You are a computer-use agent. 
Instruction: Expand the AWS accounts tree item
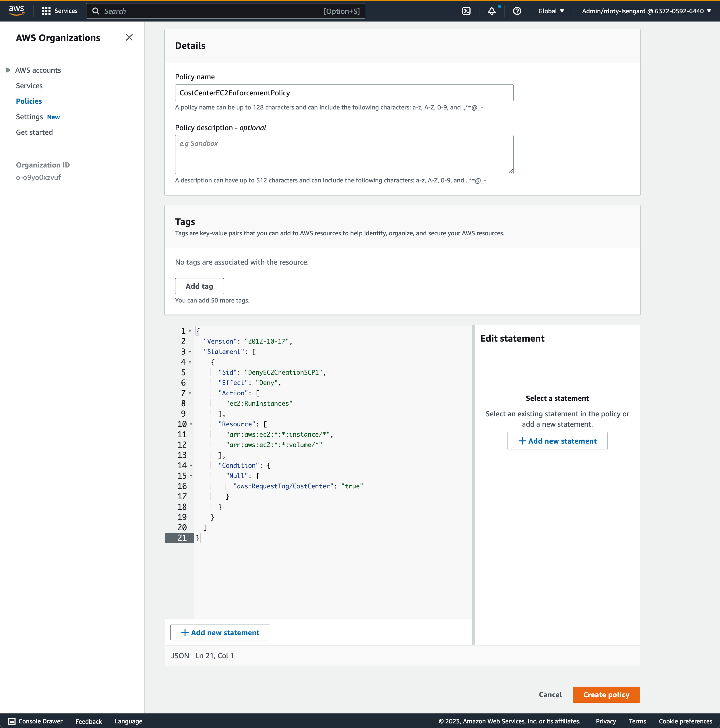[x=8, y=70]
